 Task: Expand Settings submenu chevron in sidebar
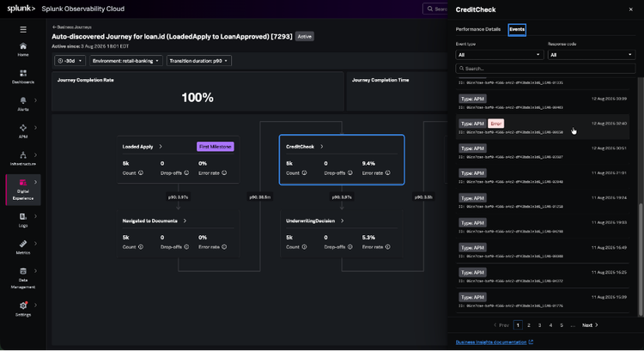coord(35,305)
